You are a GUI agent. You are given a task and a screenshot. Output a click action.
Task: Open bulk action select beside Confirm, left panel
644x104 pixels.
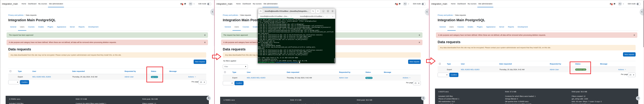tap(14, 82)
